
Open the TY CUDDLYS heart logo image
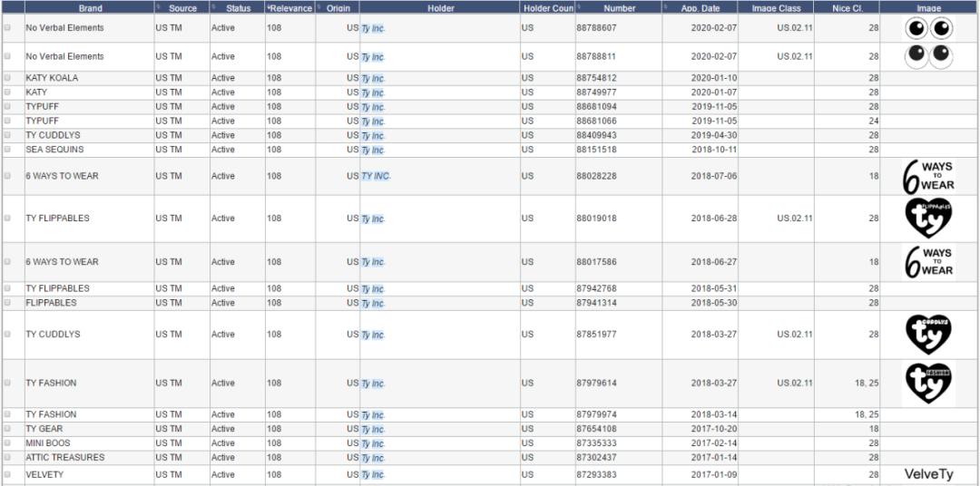point(929,335)
